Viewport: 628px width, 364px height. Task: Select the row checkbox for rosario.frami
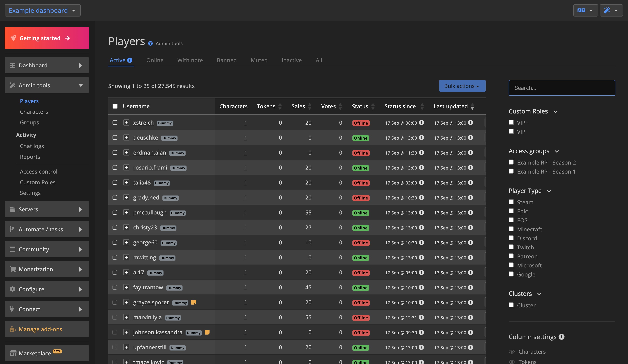coord(115,167)
